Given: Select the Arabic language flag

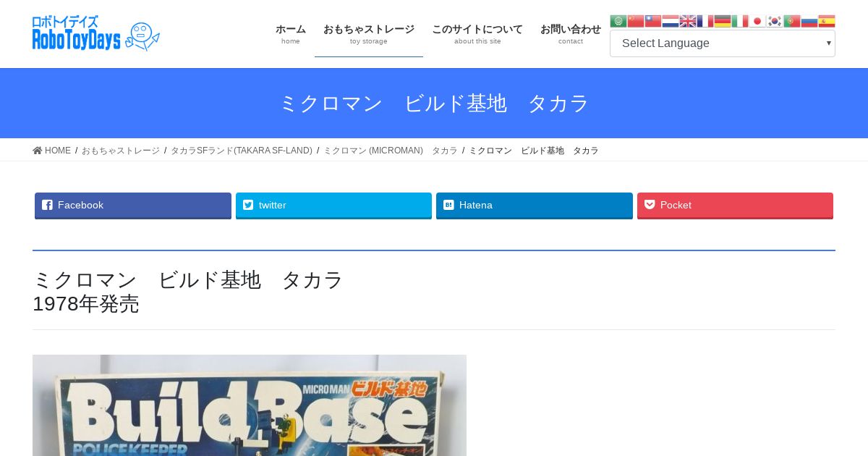Looking at the screenshot, I should click(618, 21).
